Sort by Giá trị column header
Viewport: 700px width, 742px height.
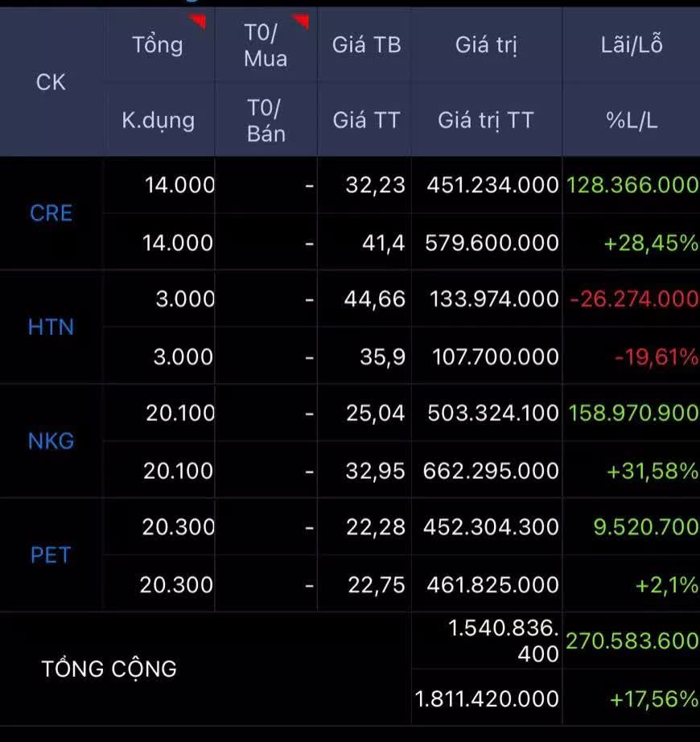click(486, 45)
